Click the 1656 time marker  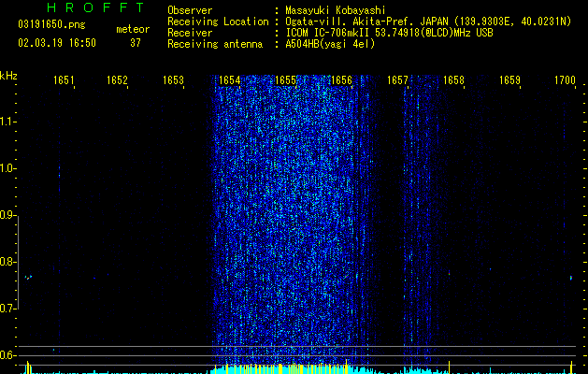click(341, 80)
